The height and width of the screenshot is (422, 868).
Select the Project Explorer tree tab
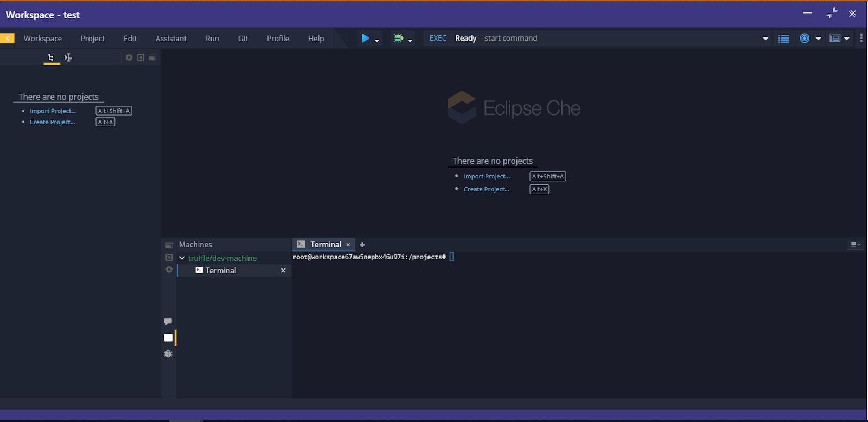click(51, 57)
